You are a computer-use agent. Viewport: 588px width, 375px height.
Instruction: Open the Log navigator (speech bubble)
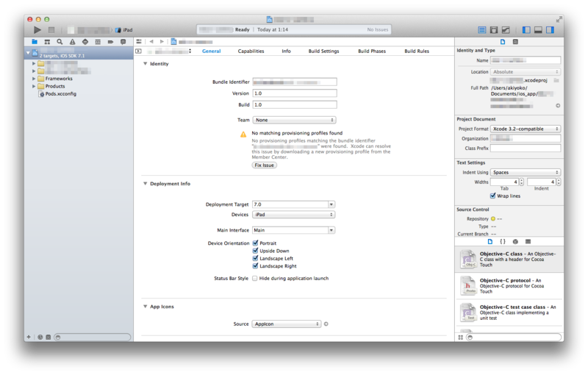(123, 42)
